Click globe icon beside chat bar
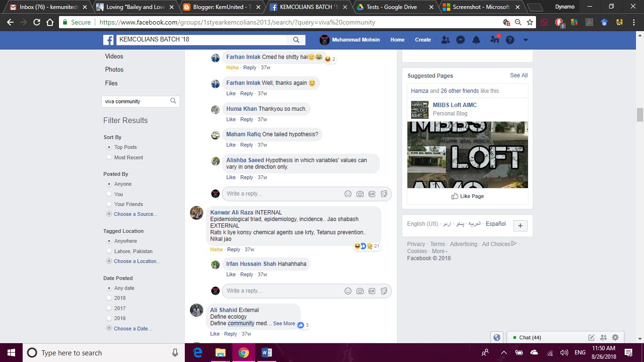The width and height of the screenshot is (644, 362). pyautogui.click(x=496, y=337)
